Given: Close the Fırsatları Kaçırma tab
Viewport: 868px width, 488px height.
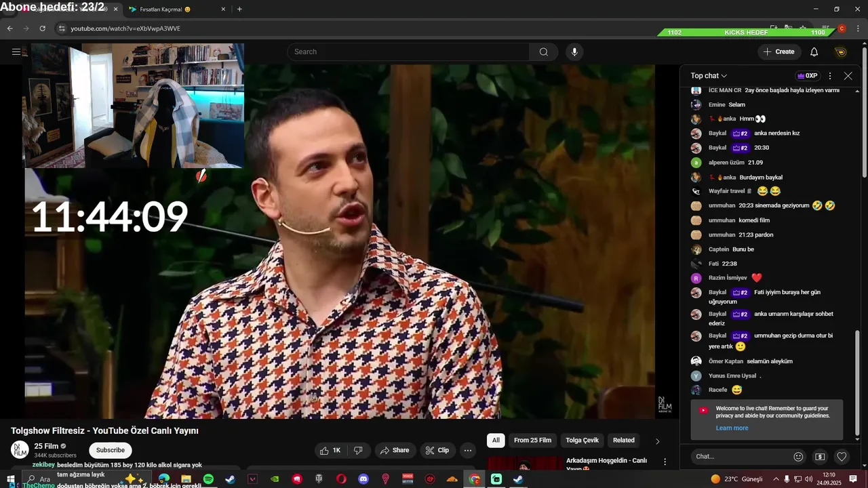Looking at the screenshot, I should (x=224, y=9).
